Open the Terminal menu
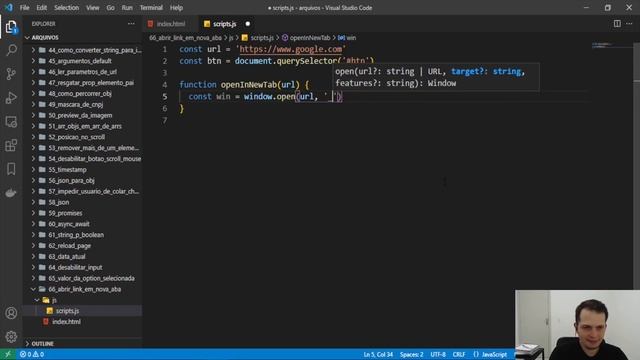This screenshot has height=360, width=640. click(x=151, y=8)
